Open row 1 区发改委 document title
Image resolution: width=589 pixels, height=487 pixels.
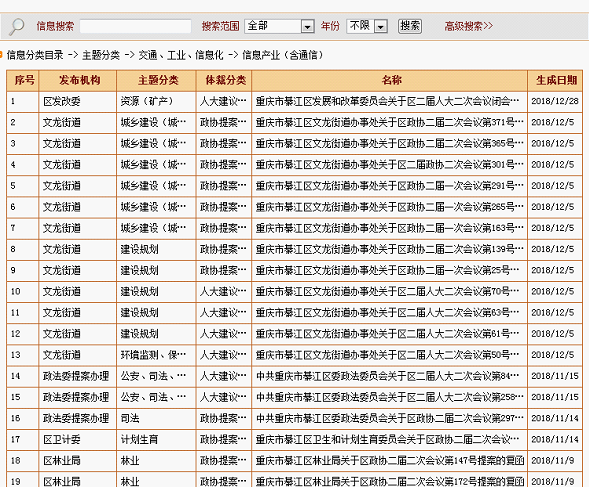(387, 101)
